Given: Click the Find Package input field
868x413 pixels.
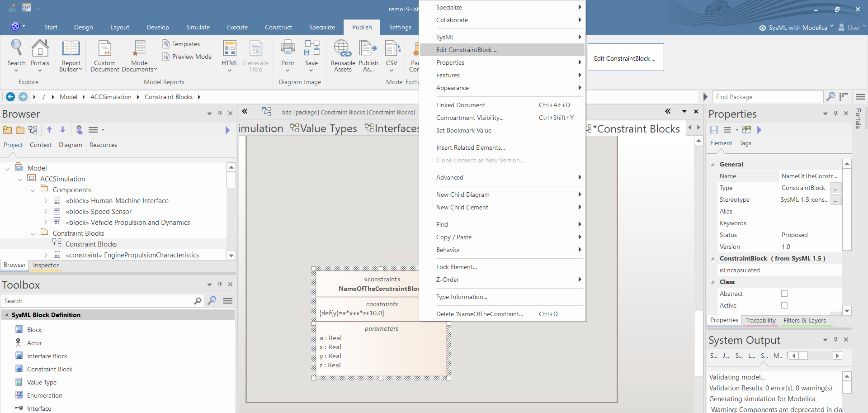Looking at the screenshot, I should coord(768,97).
